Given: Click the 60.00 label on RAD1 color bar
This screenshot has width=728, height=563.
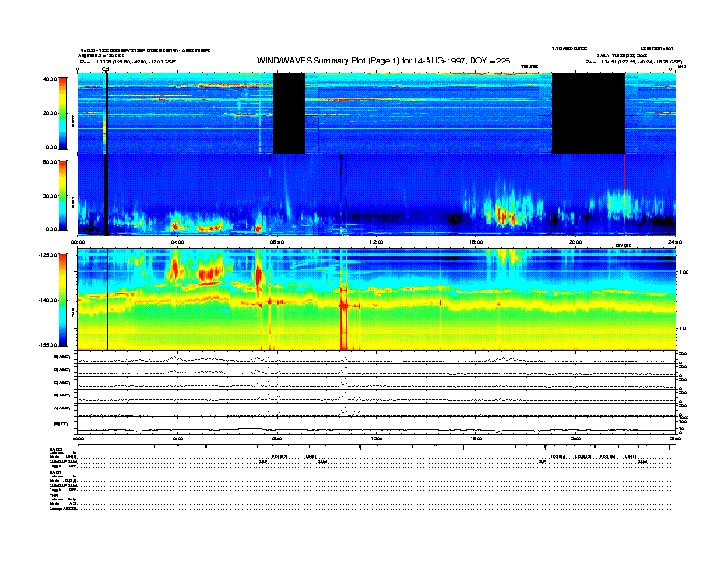Looking at the screenshot, I should tap(50, 162).
